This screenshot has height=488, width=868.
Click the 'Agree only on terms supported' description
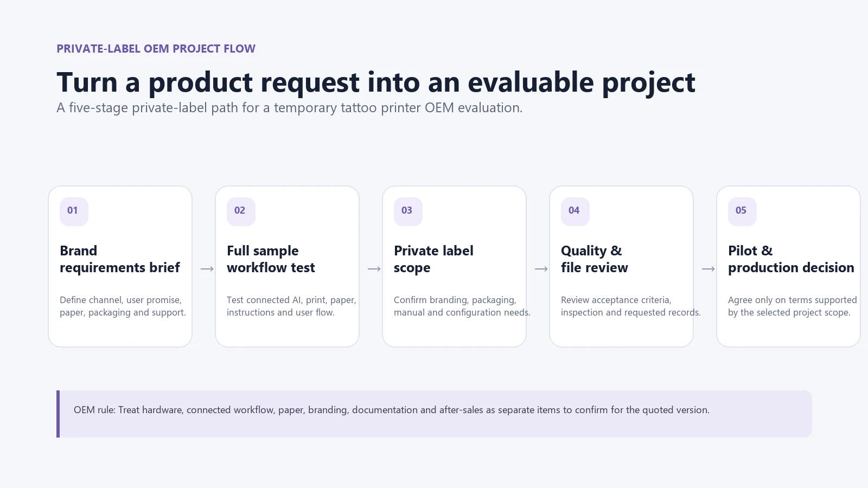tap(793, 306)
